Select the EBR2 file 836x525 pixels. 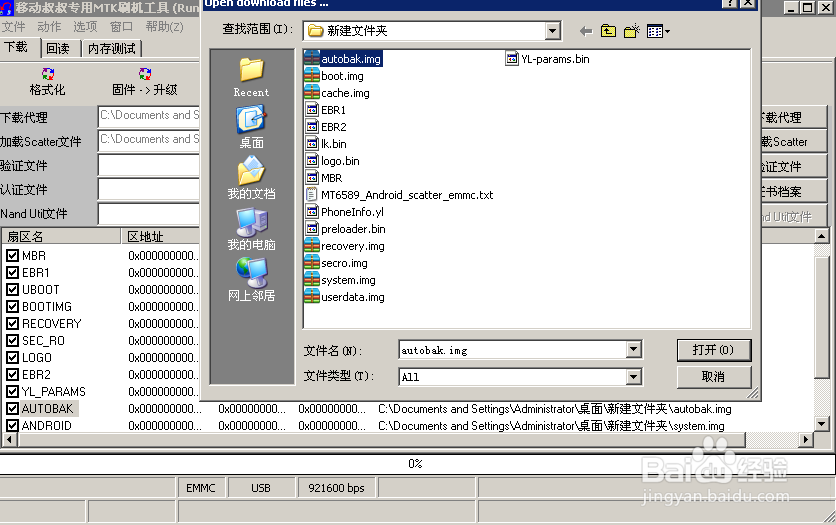tap(326, 127)
